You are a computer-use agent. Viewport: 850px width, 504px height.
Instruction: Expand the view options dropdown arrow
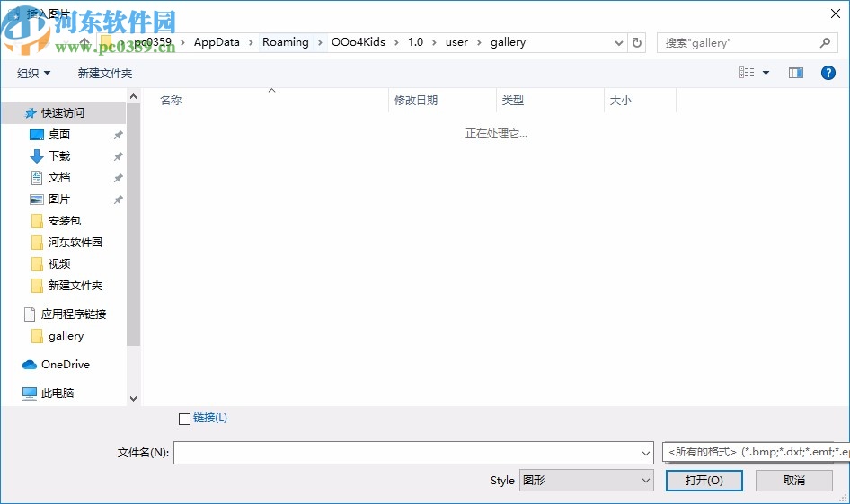766,73
